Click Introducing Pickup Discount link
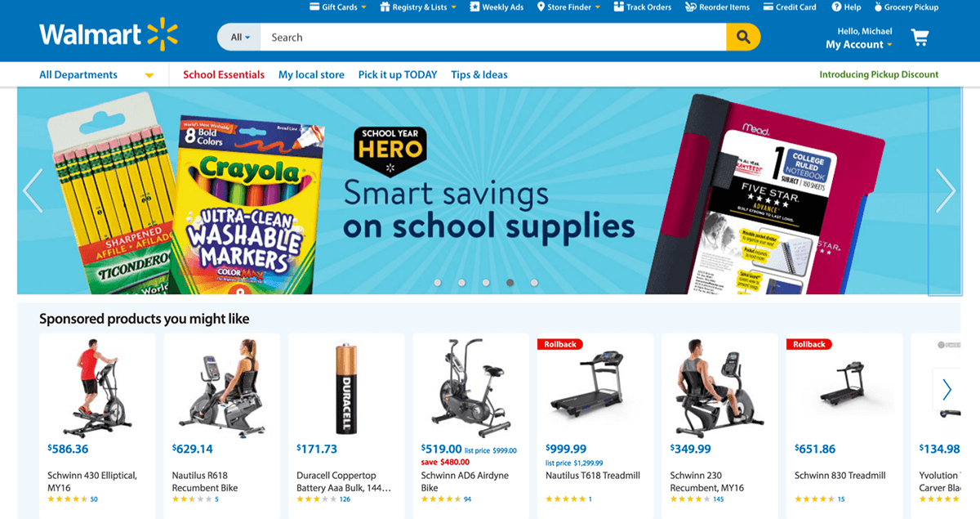Viewport: 980px width, 519px height. point(879,74)
